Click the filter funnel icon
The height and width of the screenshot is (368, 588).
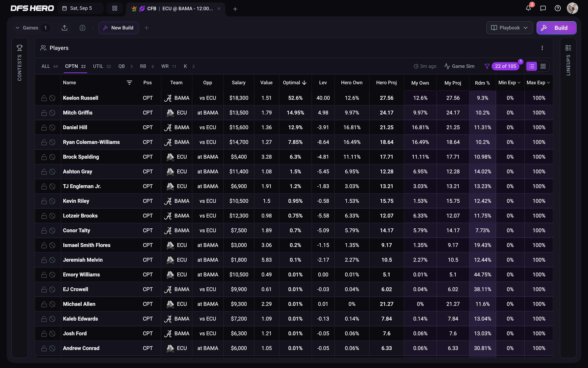[x=487, y=66]
